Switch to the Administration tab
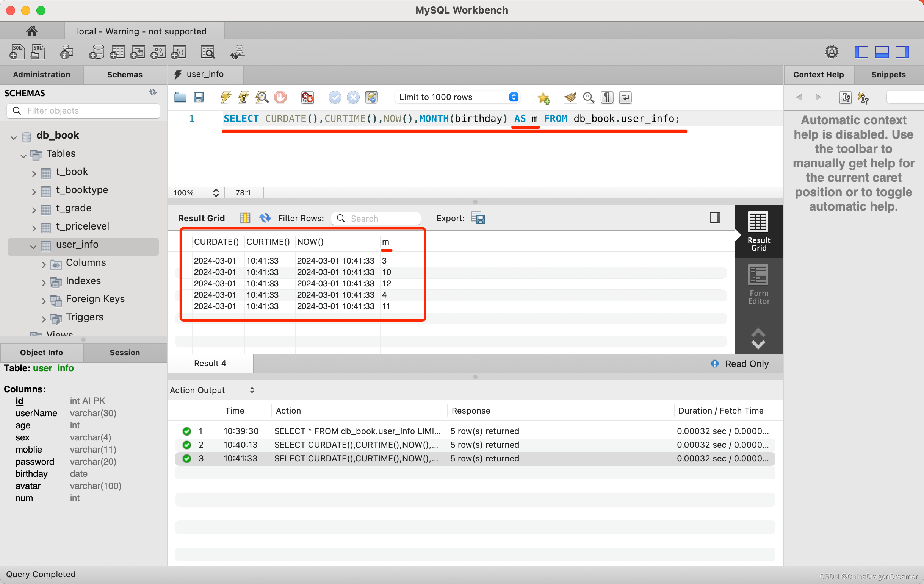924x584 pixels. click(x=42, y=74)
